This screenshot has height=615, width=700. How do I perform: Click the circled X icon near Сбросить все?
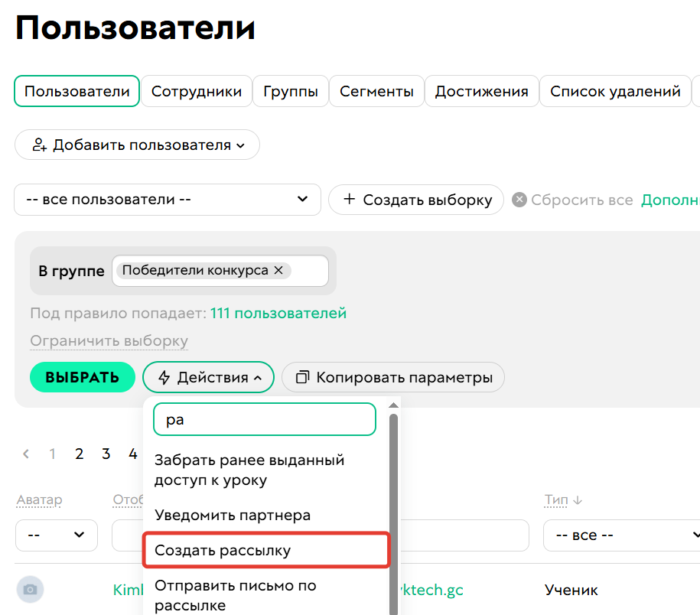coord(519,200)
